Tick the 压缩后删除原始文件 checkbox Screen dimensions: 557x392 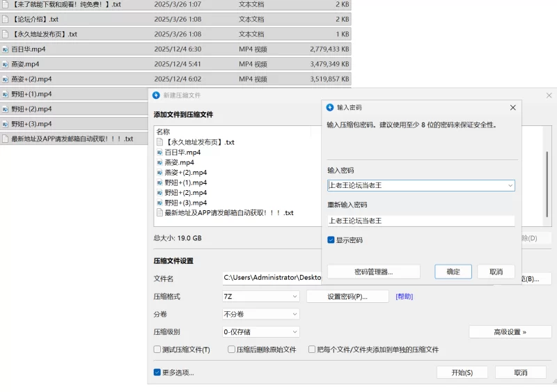pos(231,350)
